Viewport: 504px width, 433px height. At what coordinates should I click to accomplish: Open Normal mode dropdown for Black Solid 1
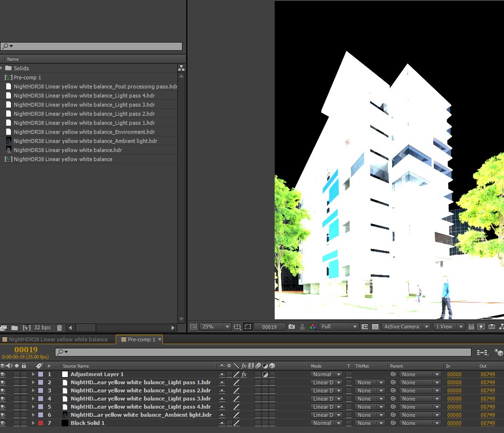(x=327, y=423)
